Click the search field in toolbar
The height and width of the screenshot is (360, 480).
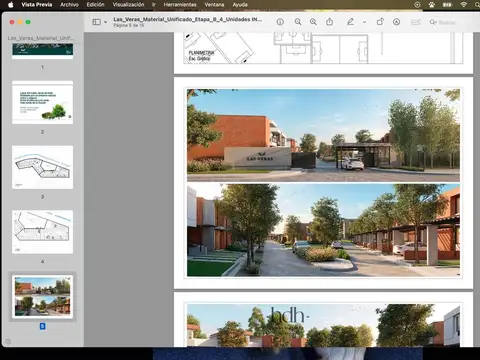(x=452, y=22)
